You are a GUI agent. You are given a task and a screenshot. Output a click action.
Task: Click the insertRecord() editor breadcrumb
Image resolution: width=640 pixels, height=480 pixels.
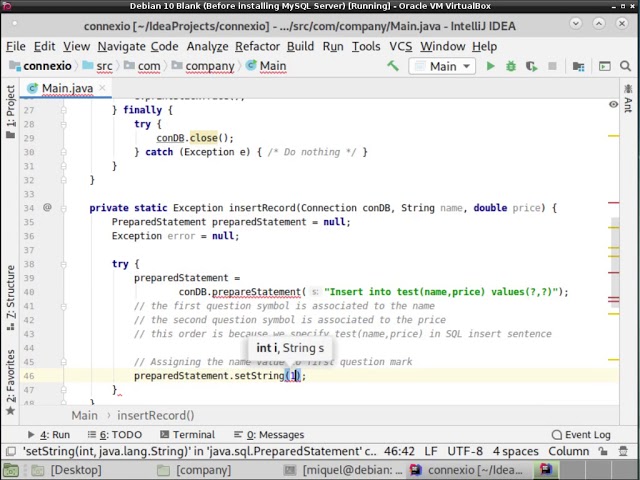[156, 416]
